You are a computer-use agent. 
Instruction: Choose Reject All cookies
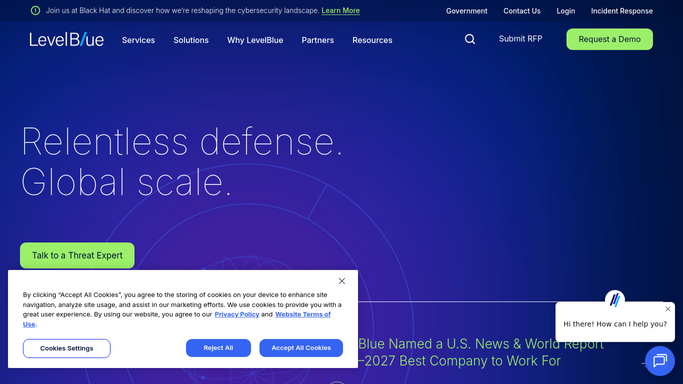[x=218, y=348]
